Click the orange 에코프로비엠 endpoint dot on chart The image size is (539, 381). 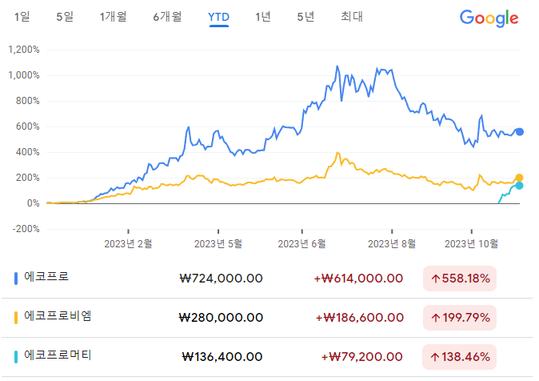[x=519, y=178]
